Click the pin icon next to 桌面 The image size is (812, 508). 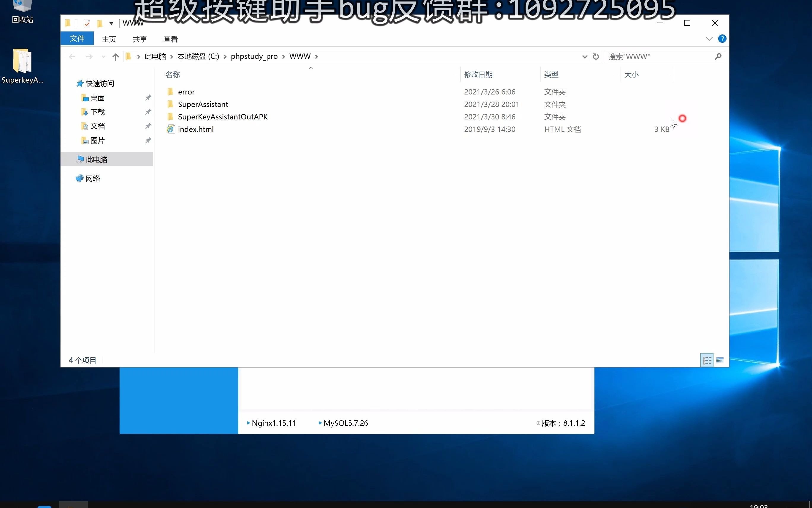pyautogui.click(x=148, y=97)
